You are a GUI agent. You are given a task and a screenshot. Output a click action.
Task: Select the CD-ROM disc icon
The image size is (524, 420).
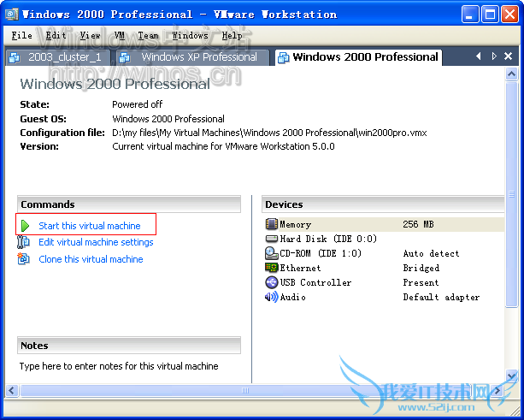point(271,253)
